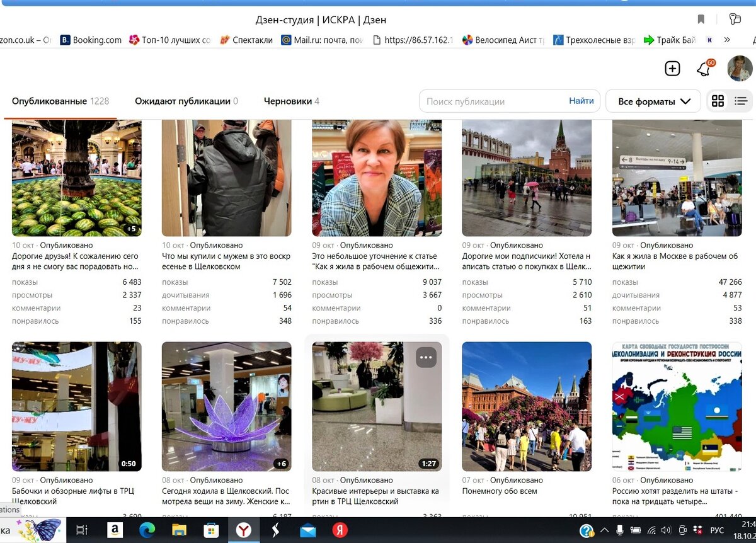Open article 'Это небольшое уточнение к статье'
The image size is (756, 543).
point(376,261)
